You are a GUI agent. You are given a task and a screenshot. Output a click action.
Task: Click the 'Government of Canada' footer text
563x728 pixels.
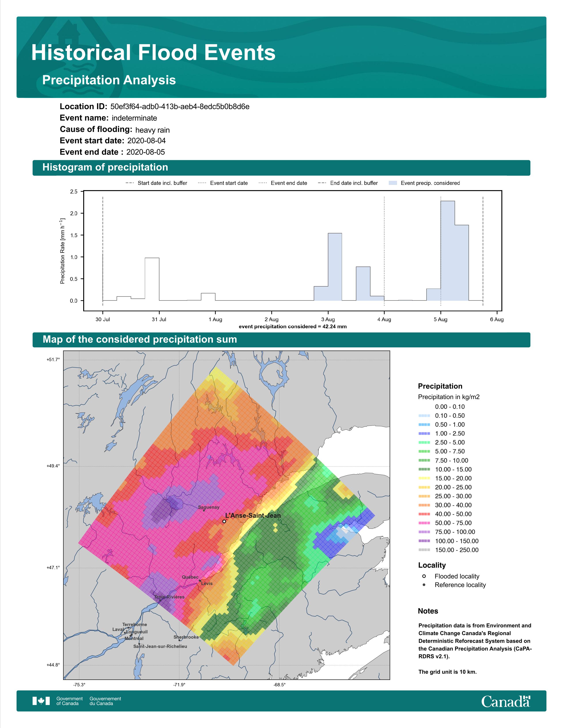(x=69, y=701)
